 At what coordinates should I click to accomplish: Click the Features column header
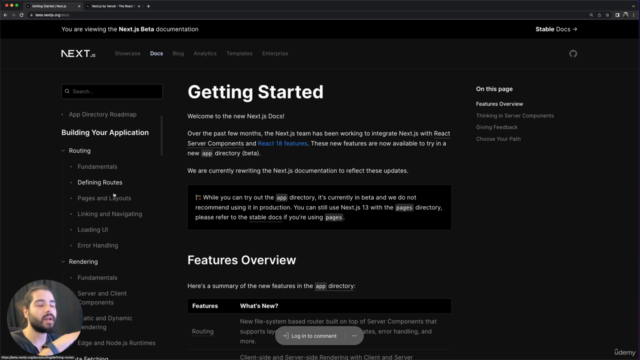coord(205,306)
